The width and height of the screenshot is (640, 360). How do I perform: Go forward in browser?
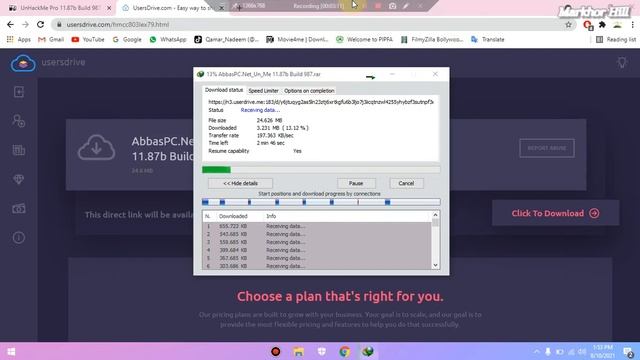tap(25, 24)
